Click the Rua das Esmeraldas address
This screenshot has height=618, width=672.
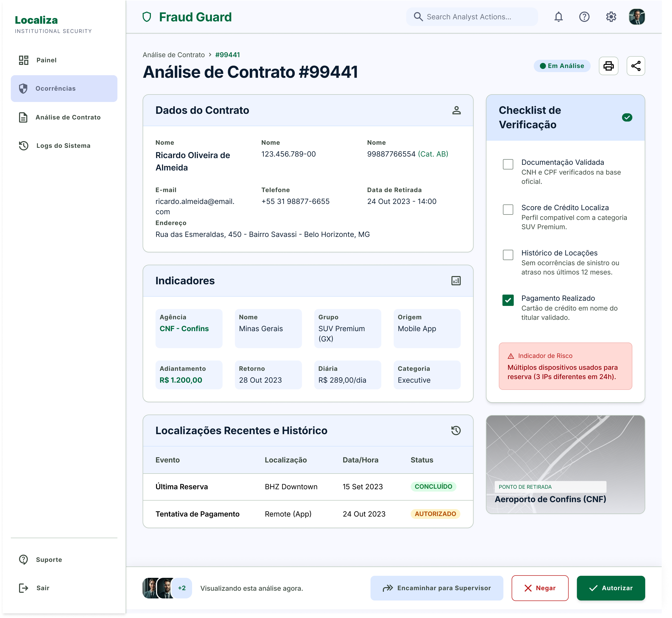point(262,234)
